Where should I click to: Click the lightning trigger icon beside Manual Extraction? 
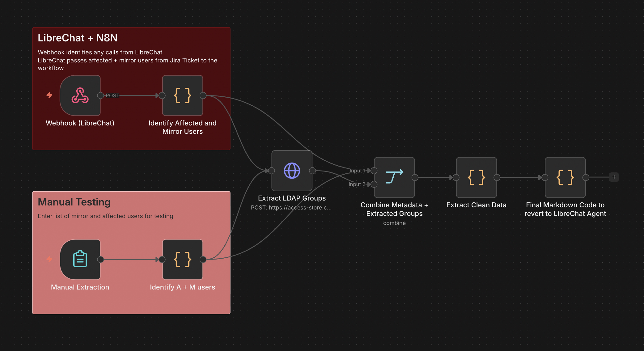pos(49,259)
